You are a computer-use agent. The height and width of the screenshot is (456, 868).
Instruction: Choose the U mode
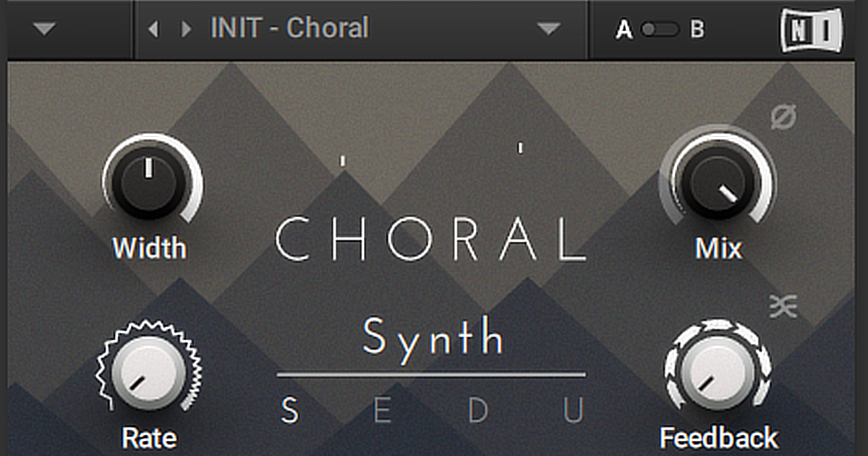(574, 411)
